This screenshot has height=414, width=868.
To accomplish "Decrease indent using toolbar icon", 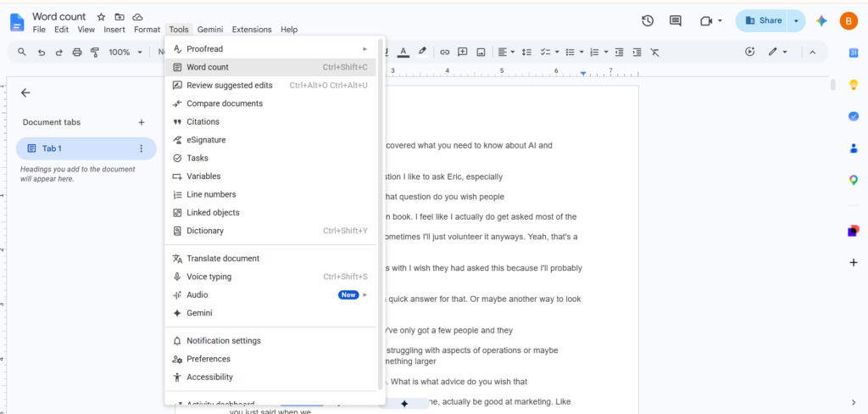I will [x=620, y=52].
